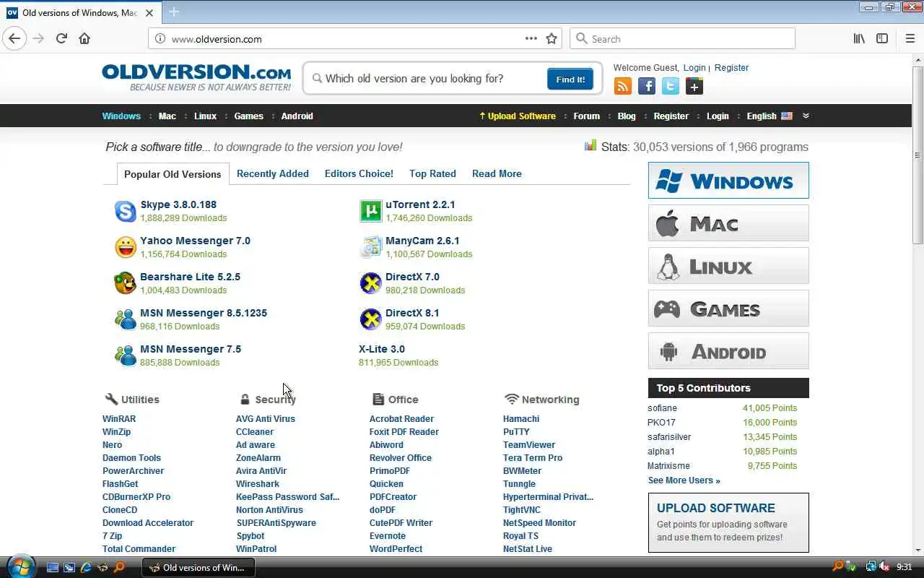Click the X-Lite 3.0 link
The width and height of the screenshot is (924, 578).
point(382,349)
